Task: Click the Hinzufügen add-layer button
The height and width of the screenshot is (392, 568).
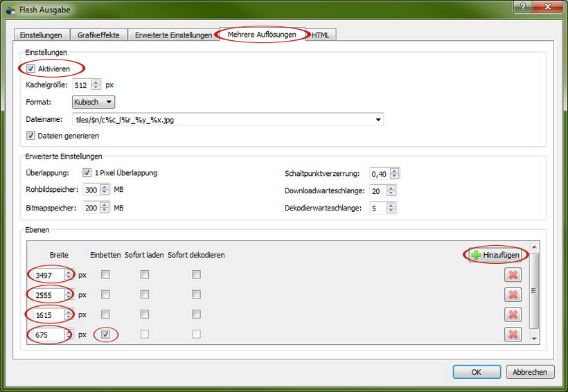Action: click(x=495, y=256)
